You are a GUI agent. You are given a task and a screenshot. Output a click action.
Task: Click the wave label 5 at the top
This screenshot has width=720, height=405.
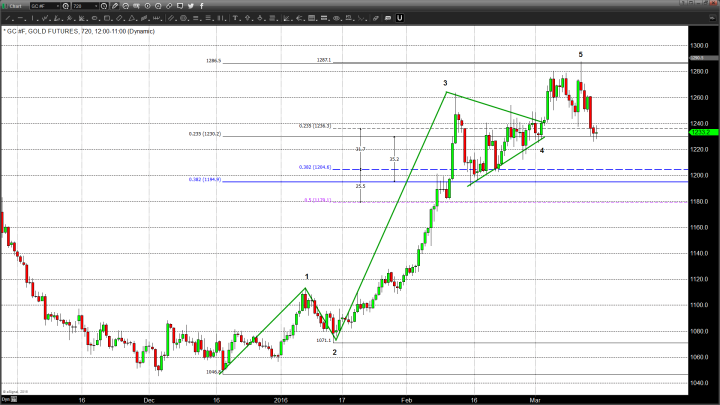(x=581, y=54)
